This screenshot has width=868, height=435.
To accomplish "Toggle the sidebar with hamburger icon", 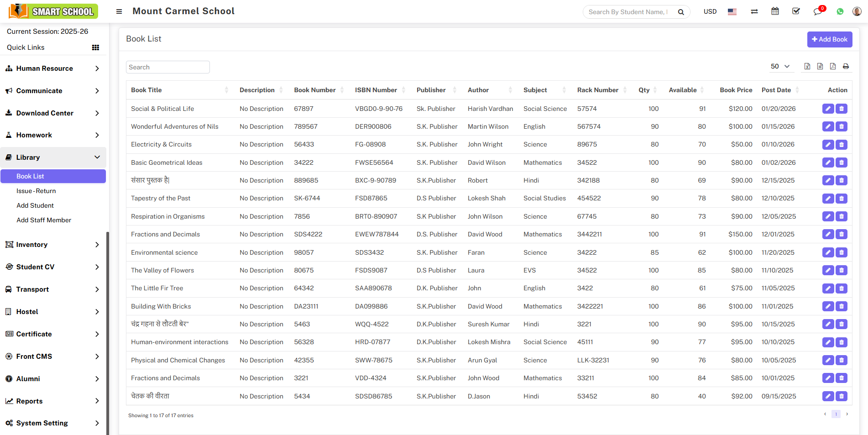I will (119, 11).
